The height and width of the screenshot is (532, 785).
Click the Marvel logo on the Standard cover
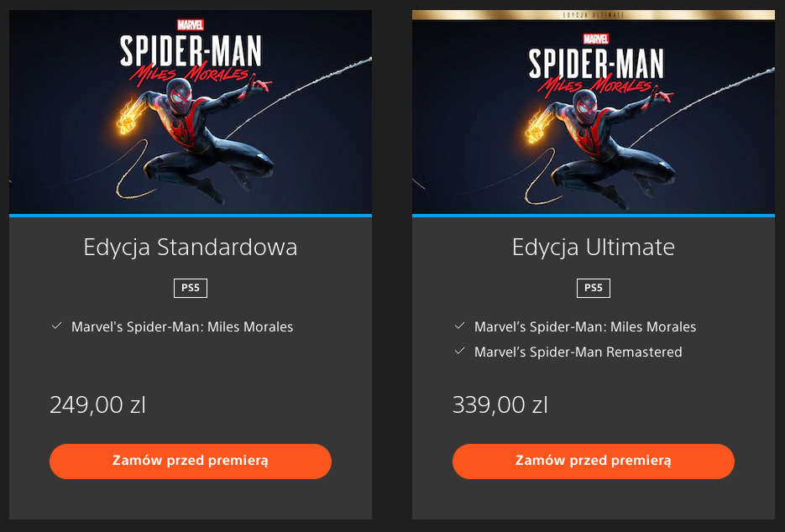(191, 25)
